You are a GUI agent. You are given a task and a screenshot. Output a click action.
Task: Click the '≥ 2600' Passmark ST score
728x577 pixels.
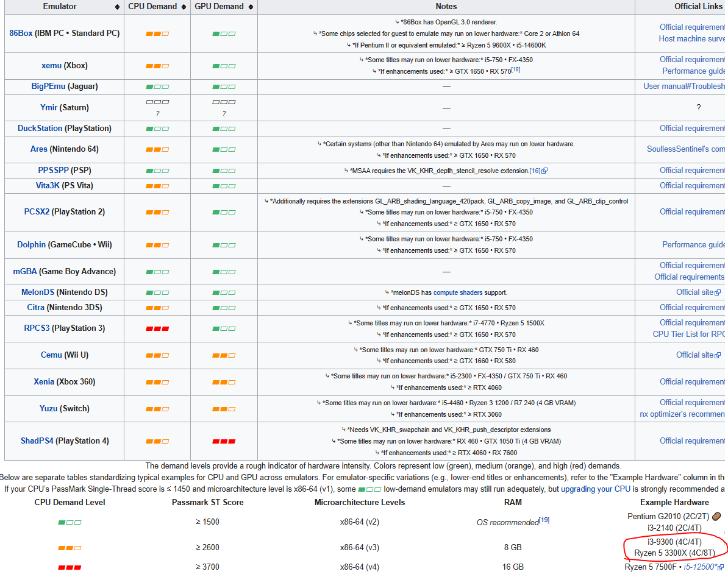(x=207, y=548)
